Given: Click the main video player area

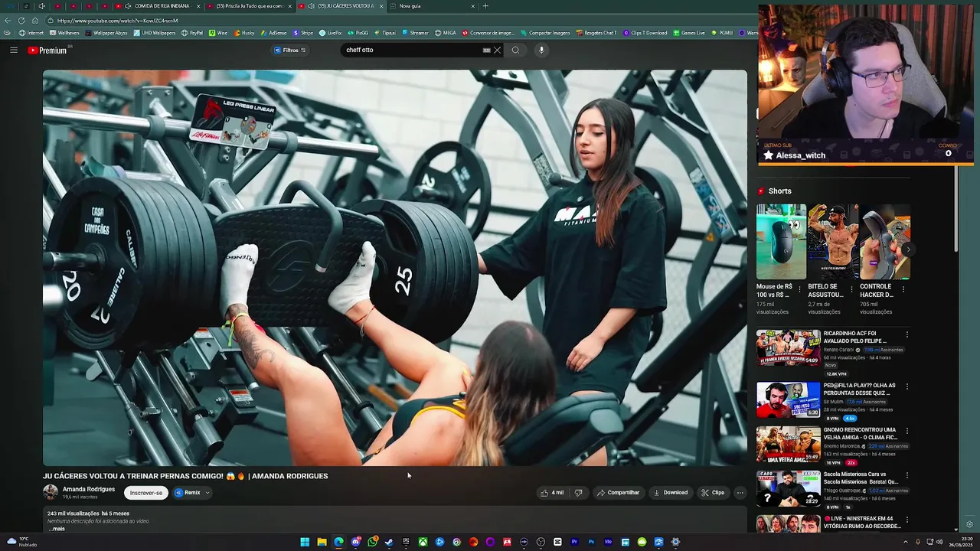Looking at the screenshot, I should point(395,268).
